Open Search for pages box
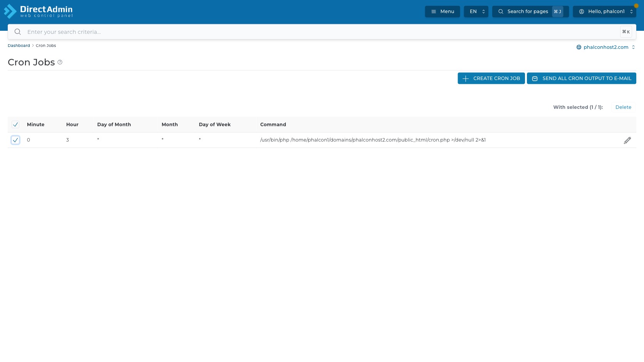The height and width of the screenshot is (362, 644). (x=530, y=12)
